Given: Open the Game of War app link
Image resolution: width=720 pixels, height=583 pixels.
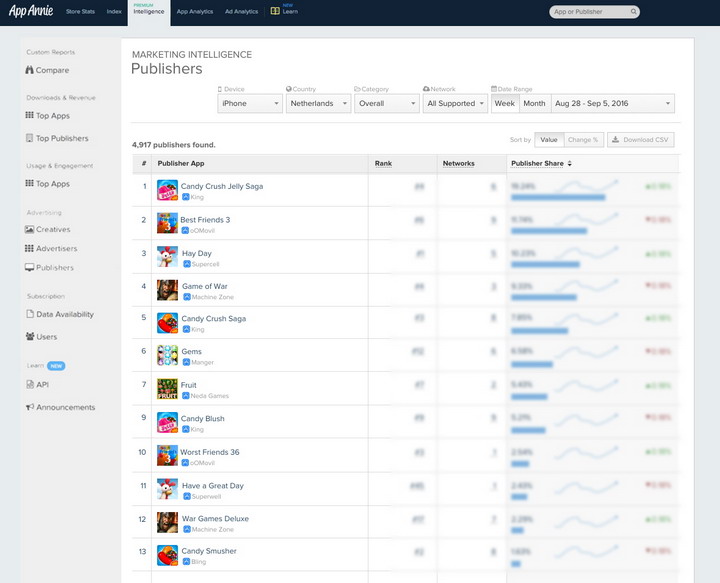Looking at the screenshot, I should point(205,286).
